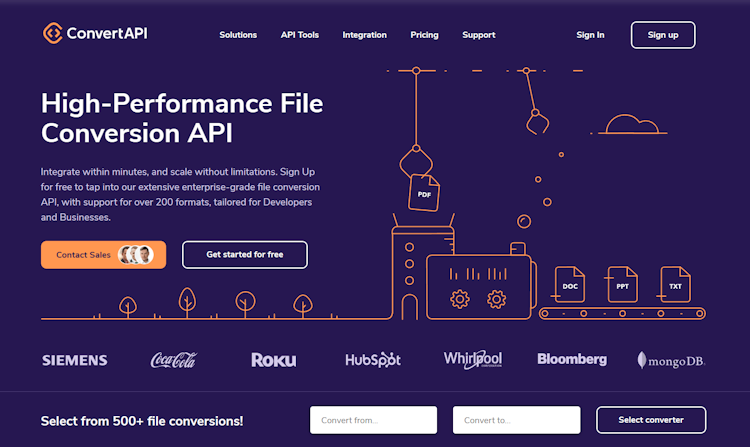Focus the Convert to input field
The width and height of the screenshot is (750, 447).
[517, 420]
